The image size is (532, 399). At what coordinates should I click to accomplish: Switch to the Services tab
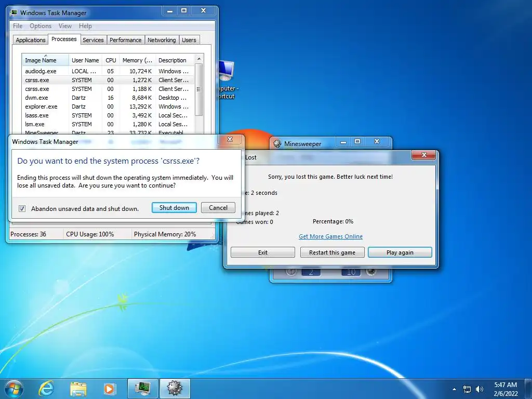93,40
